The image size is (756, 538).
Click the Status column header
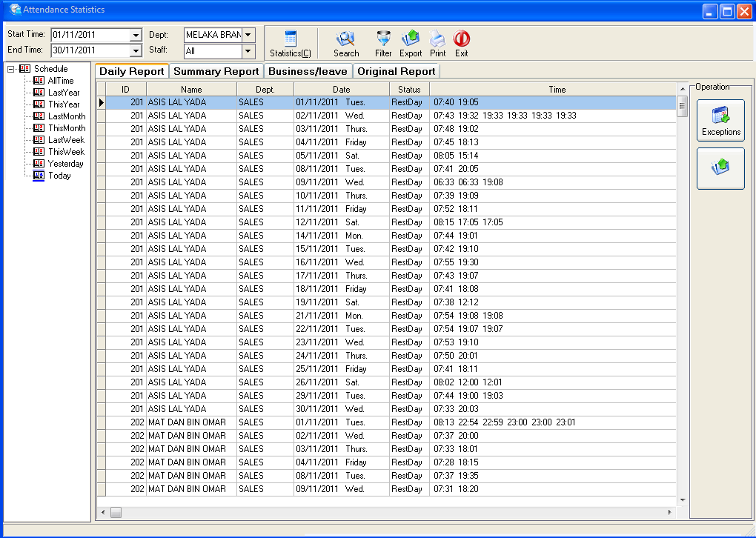pos(409,89)
